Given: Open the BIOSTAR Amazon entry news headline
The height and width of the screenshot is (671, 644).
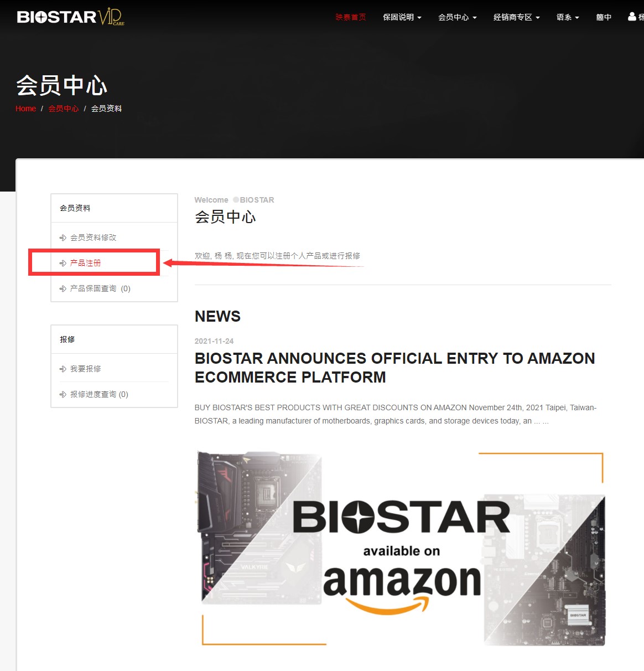Looking at the screenshot, I should pyautogui.click(x=394, y=368).
